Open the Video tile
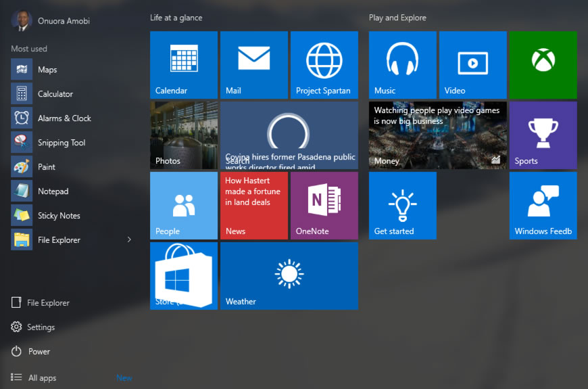The height and width of the screenshot is (389, 588). (x=473, y=65)
